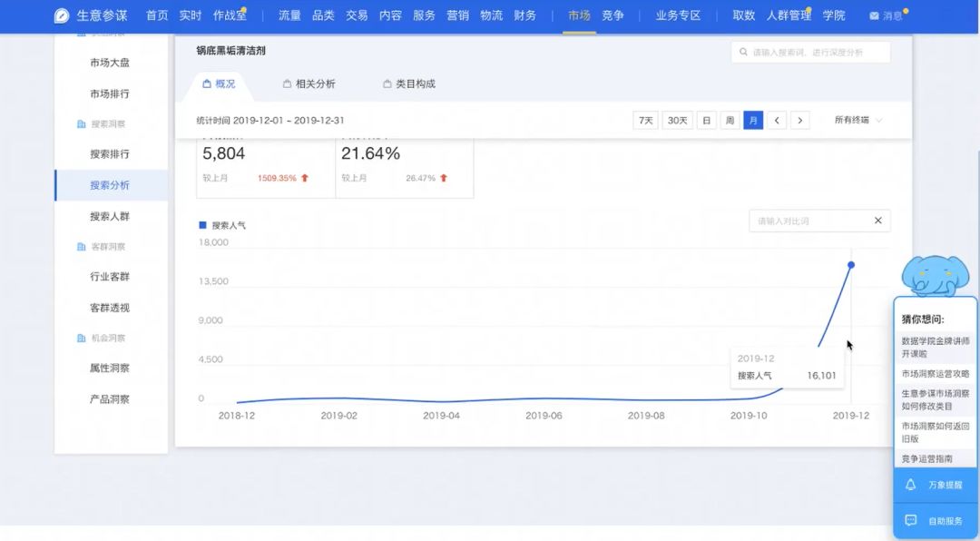The height and width of the screenshot is (541, 980).
Task: Click the previous-period left chevron
Action: 777,120
